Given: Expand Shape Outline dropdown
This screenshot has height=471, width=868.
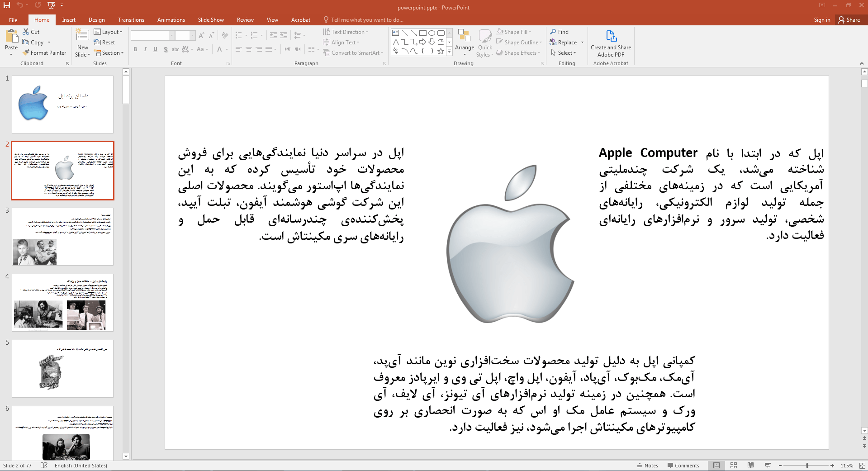Looking at the screenshot, I should (519, 42).
